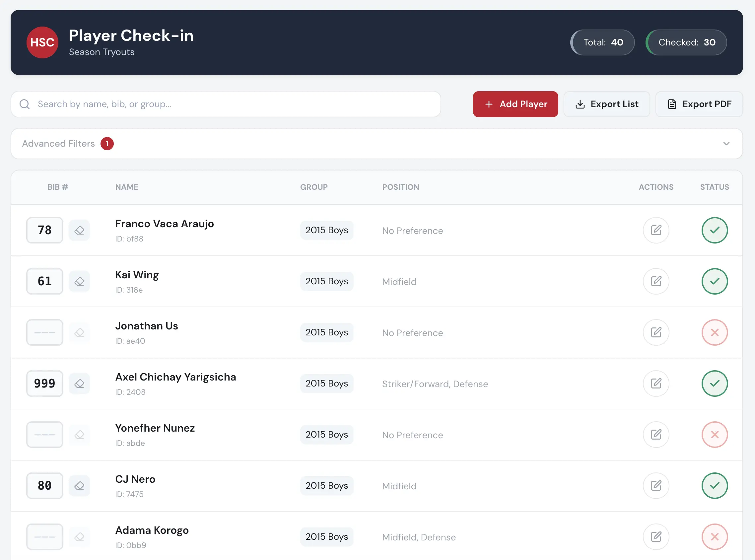
Task: Check in Yonefher Nunez
Action: tap(715, 435)
